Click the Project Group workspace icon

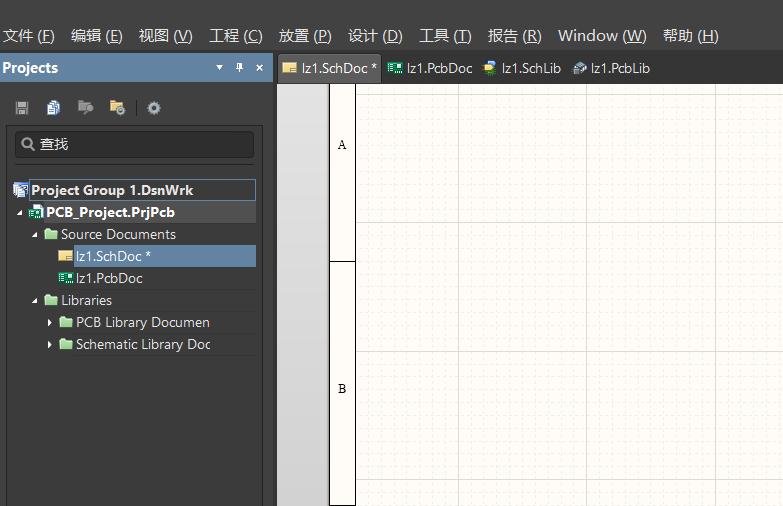(20, 190)
